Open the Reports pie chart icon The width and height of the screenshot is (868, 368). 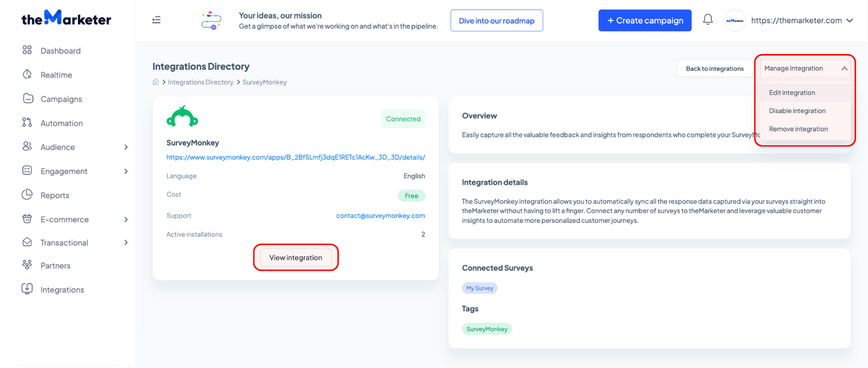(x=27, y=195)
